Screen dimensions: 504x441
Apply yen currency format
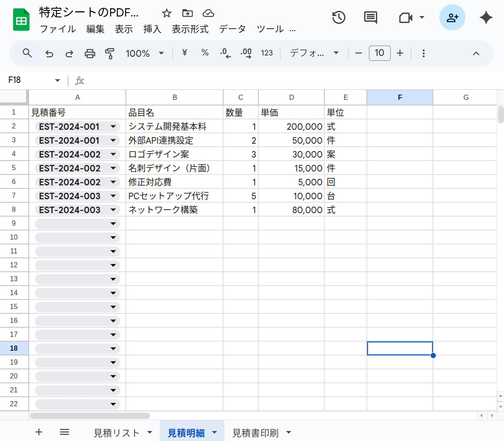(x=184, y=53)
